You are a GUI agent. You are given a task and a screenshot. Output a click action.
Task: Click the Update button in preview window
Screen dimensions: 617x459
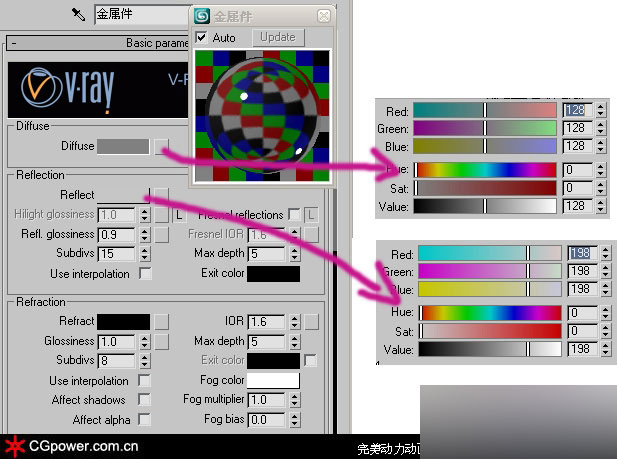(x=278, y=37)
